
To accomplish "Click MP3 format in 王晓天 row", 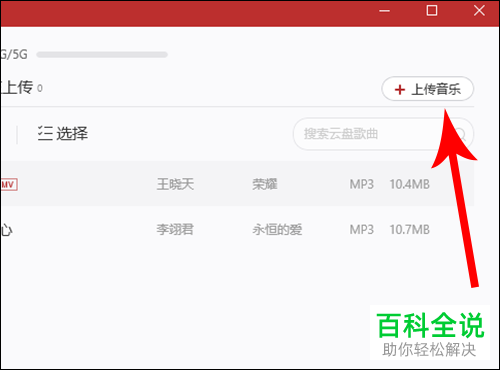I will point(362,184).
